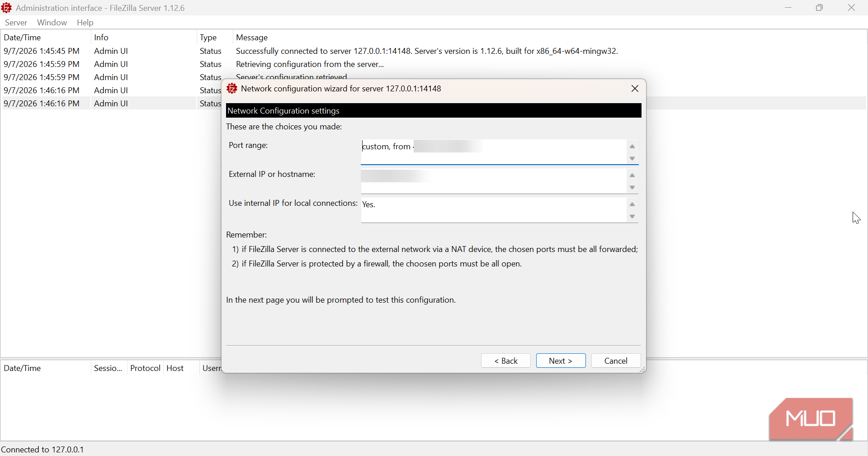Open the Window menu
Viewport: 868px width, 456px height.
pyautogui.click(x=52, y=23)
